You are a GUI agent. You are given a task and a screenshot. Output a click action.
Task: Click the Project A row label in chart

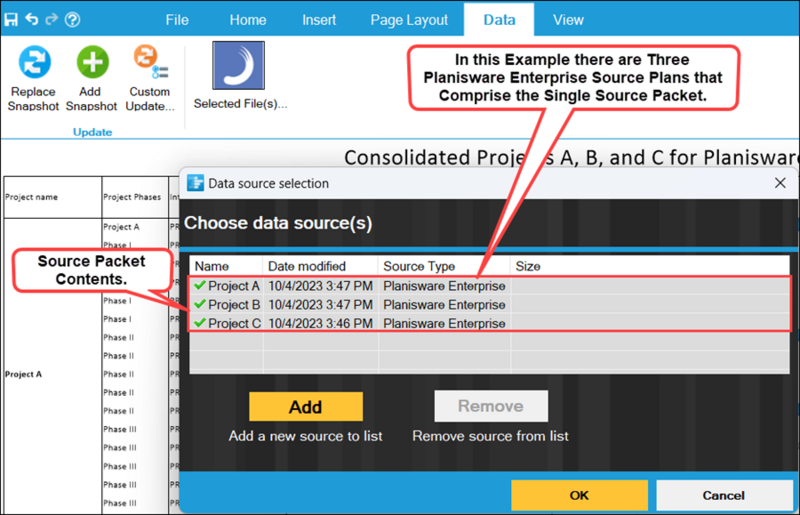[x=23, y=374]
